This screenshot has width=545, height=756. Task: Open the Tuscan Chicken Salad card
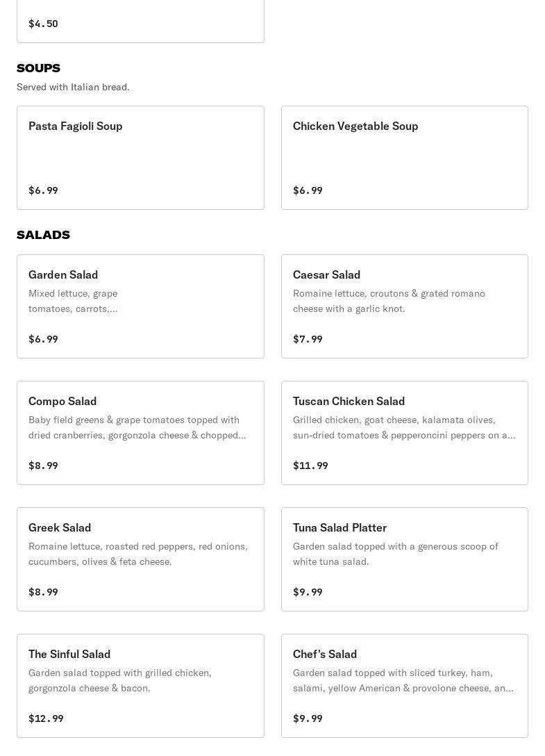[x=404, y=433]
